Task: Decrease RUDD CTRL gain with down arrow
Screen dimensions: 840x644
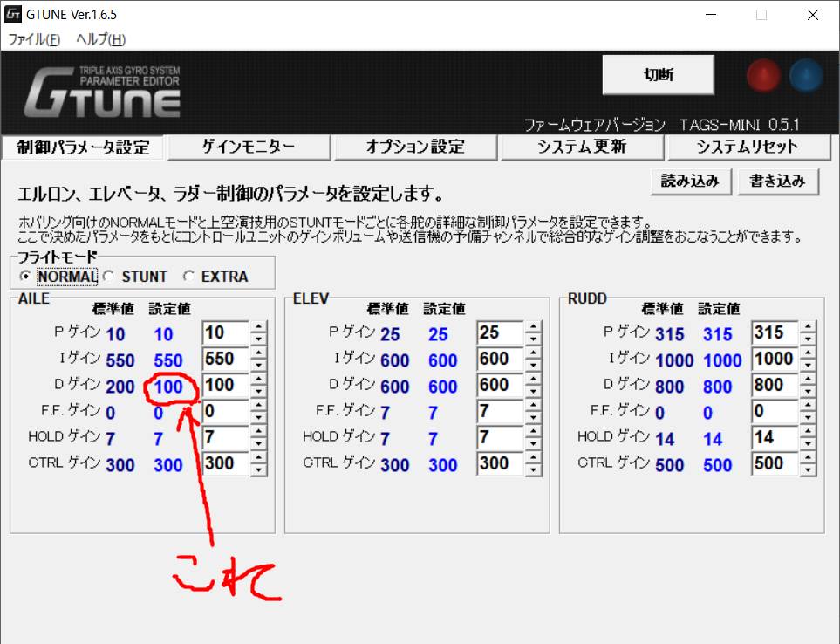Action: 808,469
